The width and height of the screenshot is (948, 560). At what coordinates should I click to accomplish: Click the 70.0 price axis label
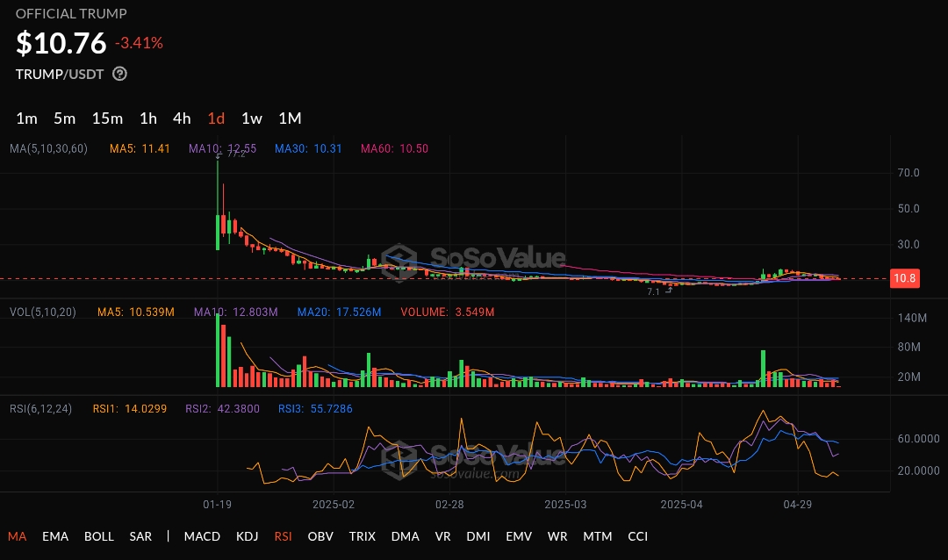pyautogui.click(x=908, y=173)
